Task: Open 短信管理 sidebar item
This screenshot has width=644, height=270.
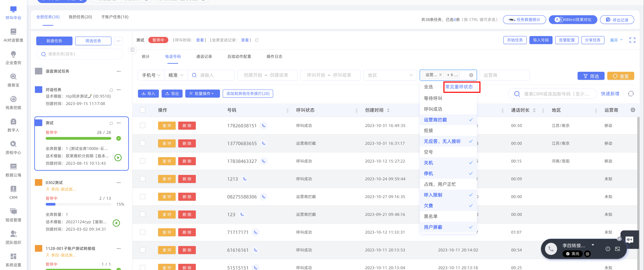Action: point(13,215)
